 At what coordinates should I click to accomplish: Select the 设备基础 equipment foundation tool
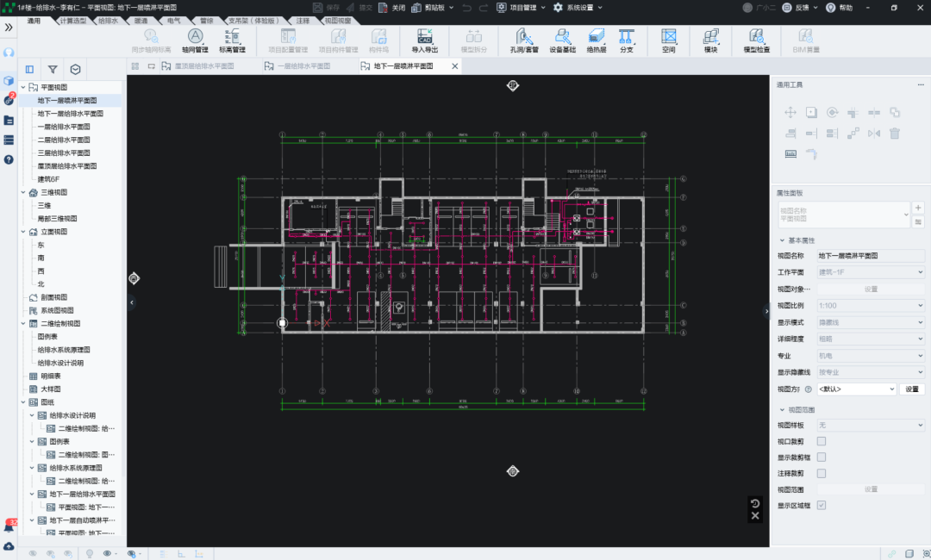562,40
